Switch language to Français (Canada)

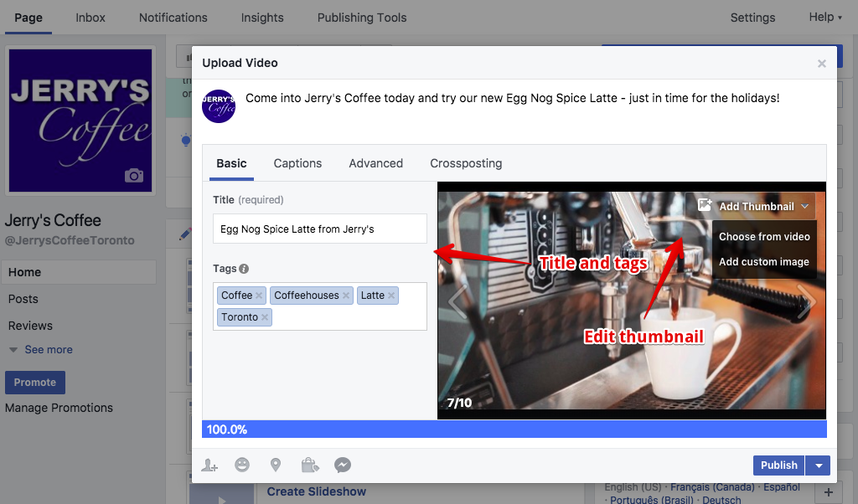coord(712,486)
